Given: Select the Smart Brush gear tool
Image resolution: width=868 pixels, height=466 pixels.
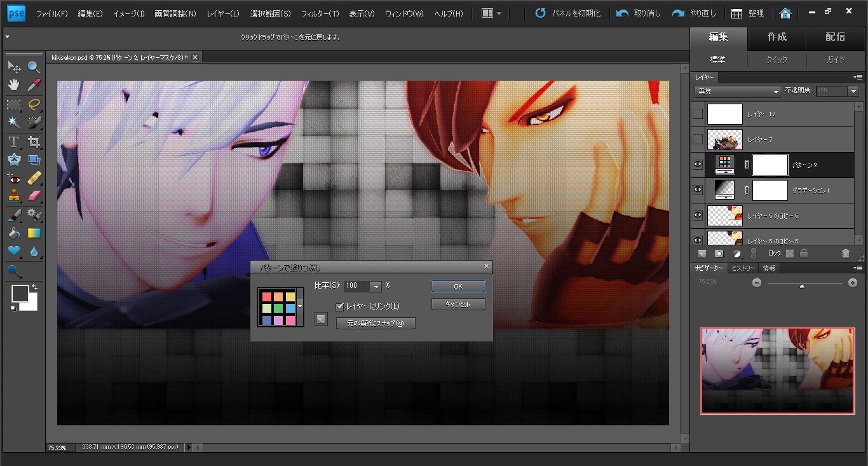Looking at the screenshot, I should click(34, 215).
